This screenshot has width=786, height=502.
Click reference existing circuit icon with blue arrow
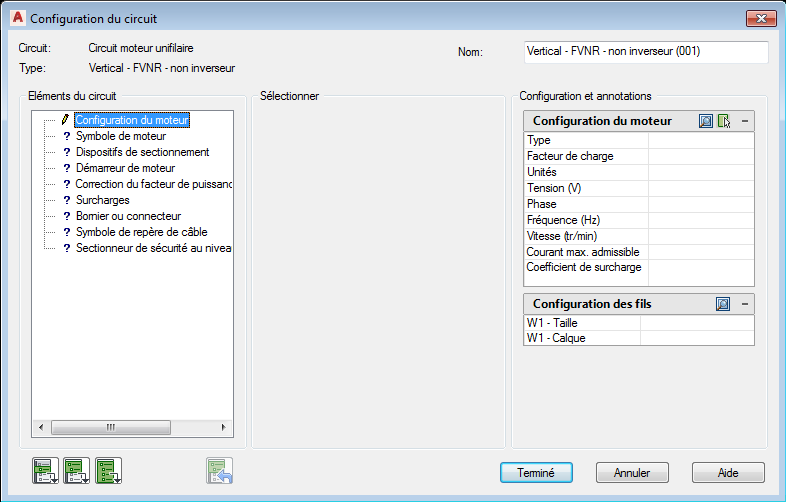219,470
